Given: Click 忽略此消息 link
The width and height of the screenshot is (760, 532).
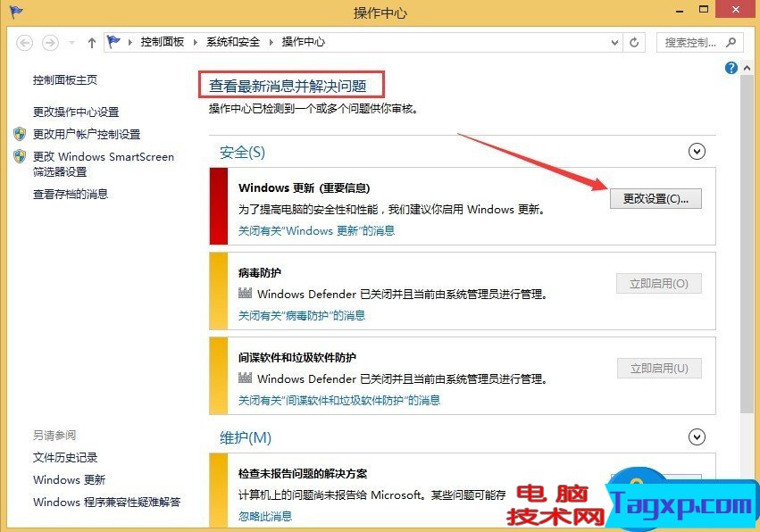Looking at the screenshot, I should (x=265, y=516).
